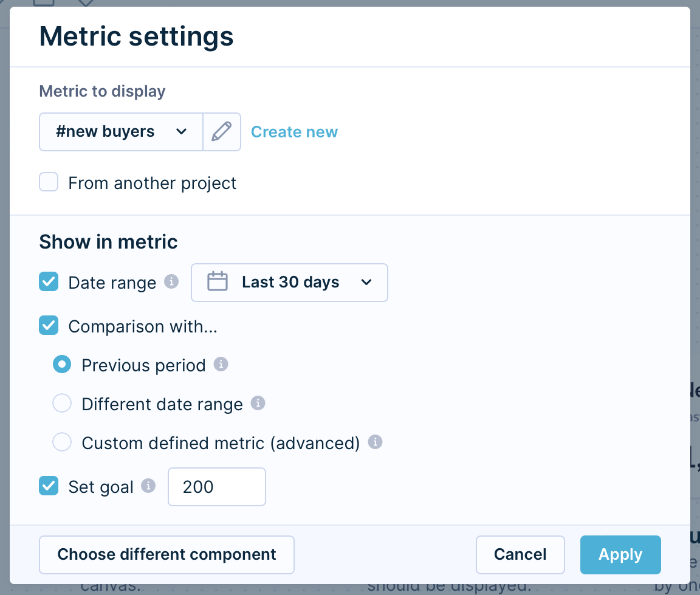Click the Set goal info icon

[148, 486]
